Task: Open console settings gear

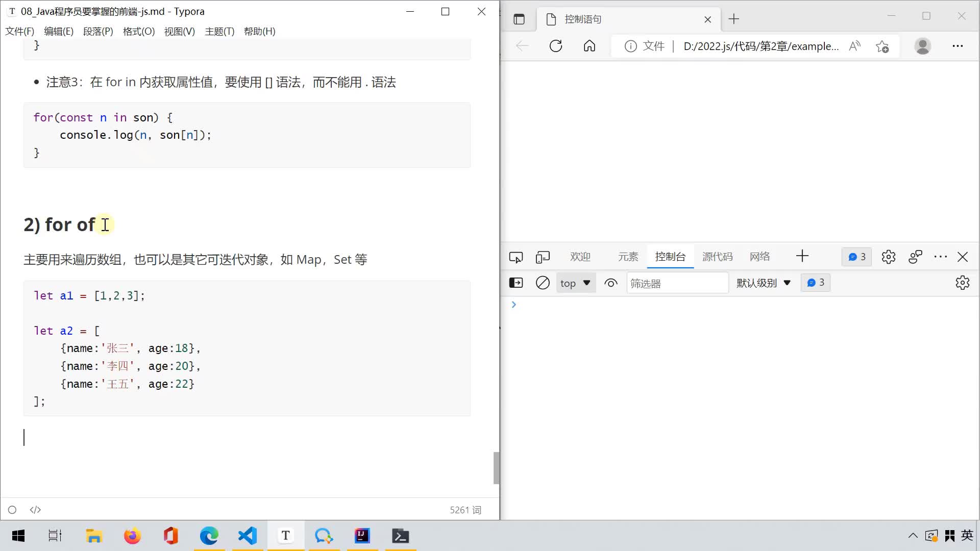Action: pyautogui.click(x=963, y=283)
